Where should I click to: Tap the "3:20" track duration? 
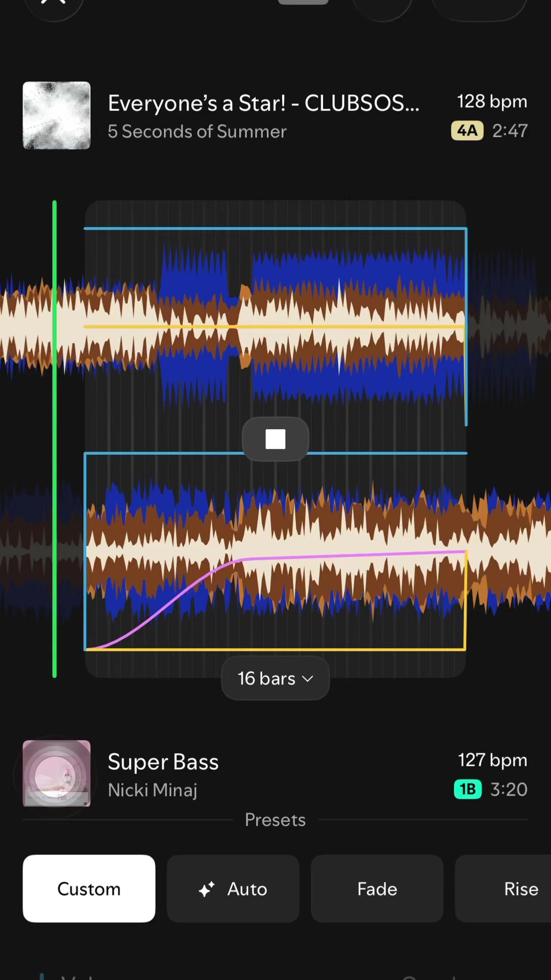[x=509, y=789]
